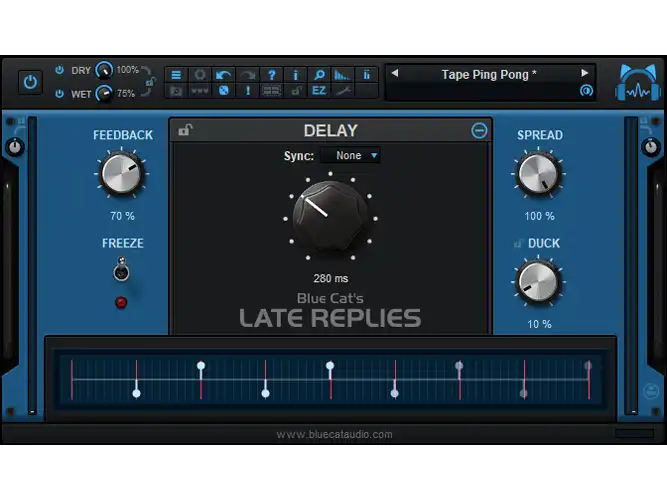Go to the previous preset arrow

395,73
